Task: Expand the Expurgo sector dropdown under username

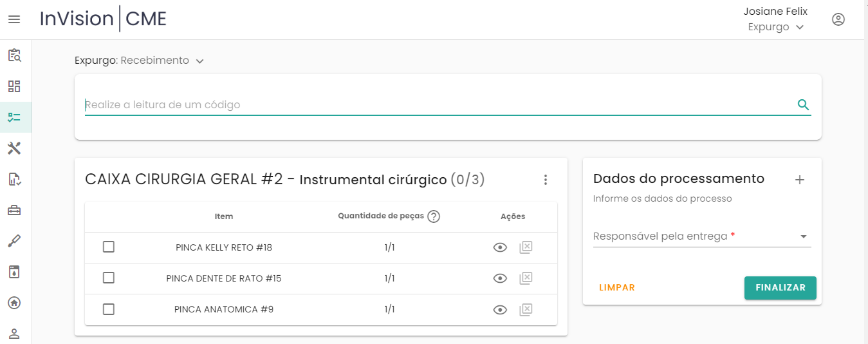Action: click(x=776, y=27)
